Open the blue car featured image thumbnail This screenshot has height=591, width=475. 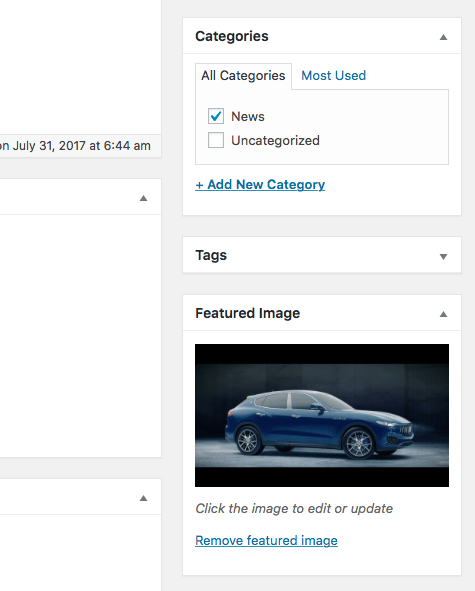click(322, 415)
